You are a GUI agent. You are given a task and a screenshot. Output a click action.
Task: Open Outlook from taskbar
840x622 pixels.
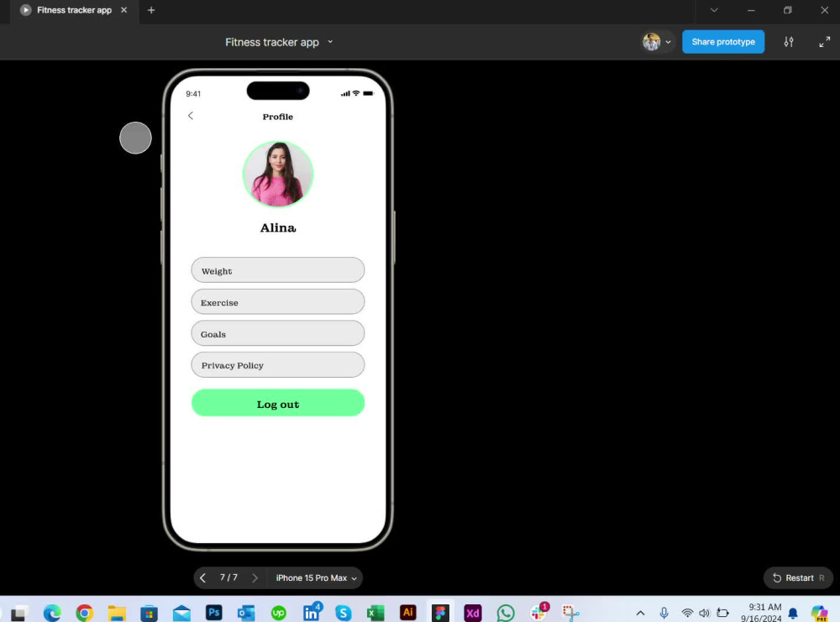(x=246, y=613)
